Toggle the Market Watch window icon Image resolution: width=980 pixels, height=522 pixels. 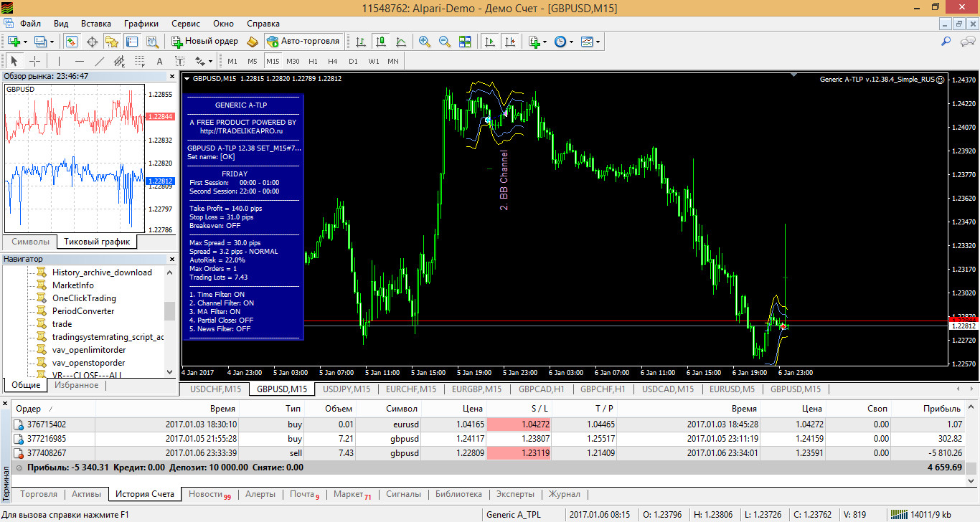pyautogui.click(x=72, y=41)
